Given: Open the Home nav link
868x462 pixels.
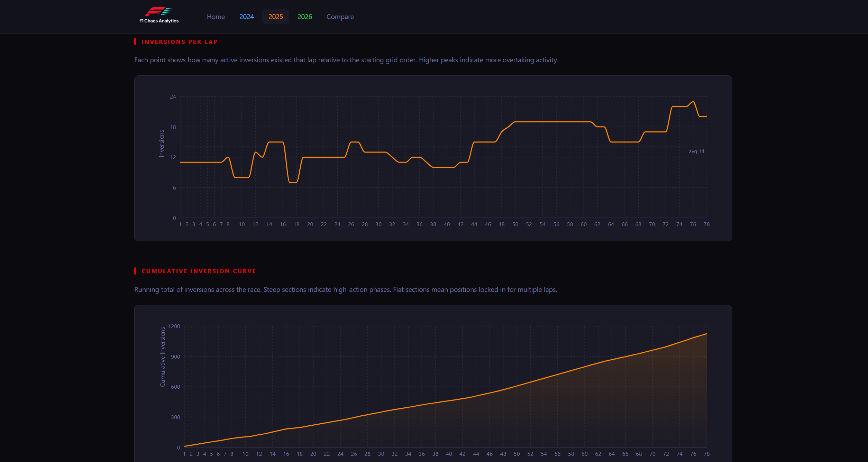Looking at the screenshot, I should (x=216, y=17).
